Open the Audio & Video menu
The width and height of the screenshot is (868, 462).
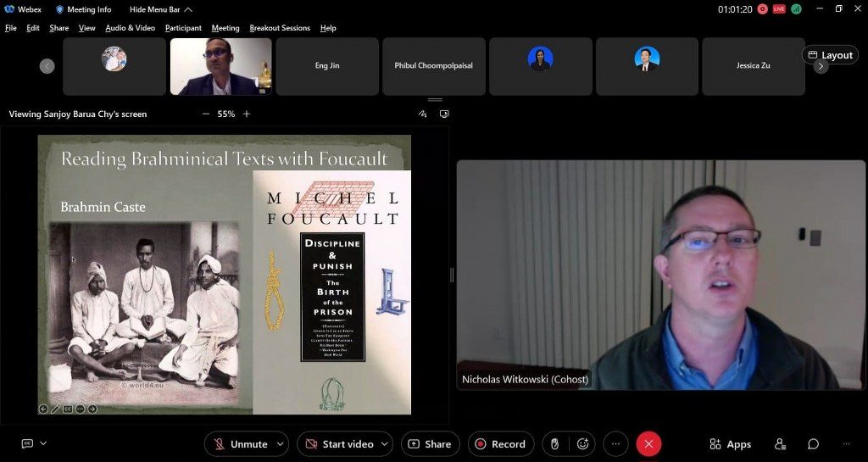coord(130,28)
